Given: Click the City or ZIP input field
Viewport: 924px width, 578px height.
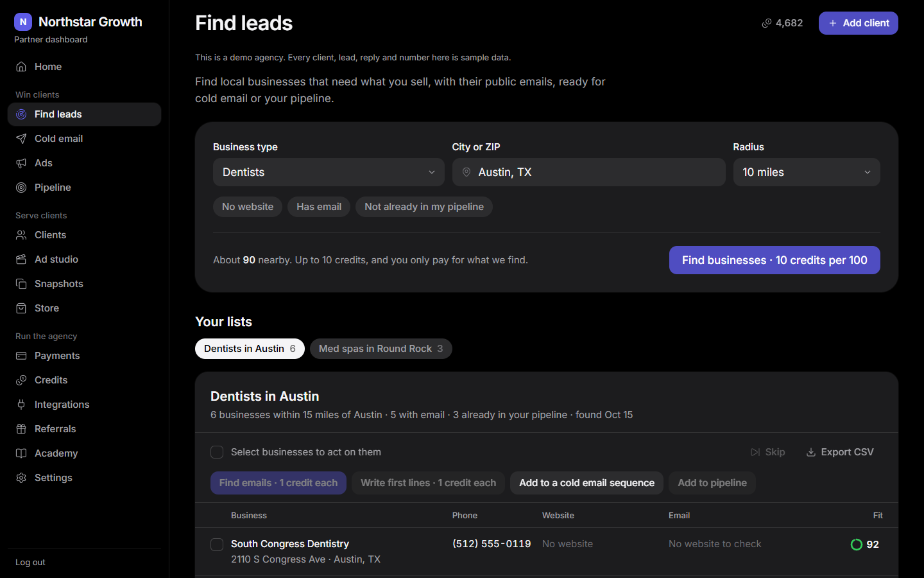Looking at the screenshot, I should pyautogui.click(x=589, y=172).
